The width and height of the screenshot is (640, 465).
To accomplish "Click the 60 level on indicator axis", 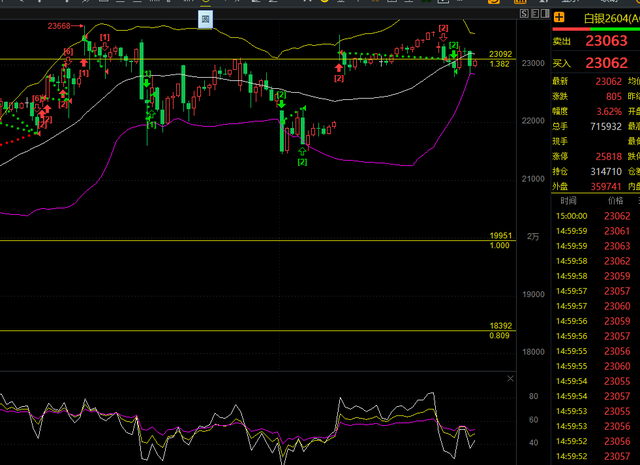I will [x=533, y=420].
